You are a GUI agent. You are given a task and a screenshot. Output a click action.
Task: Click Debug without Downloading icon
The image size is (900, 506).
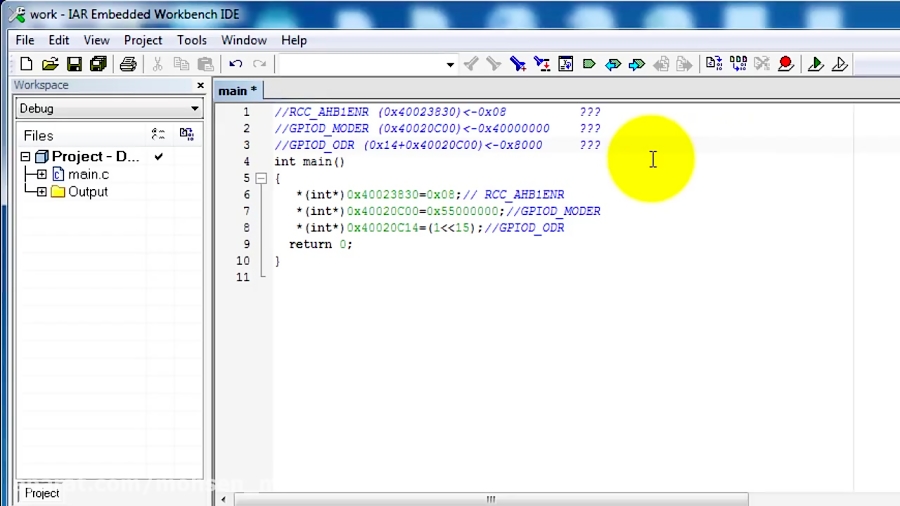tap(839, 64)
